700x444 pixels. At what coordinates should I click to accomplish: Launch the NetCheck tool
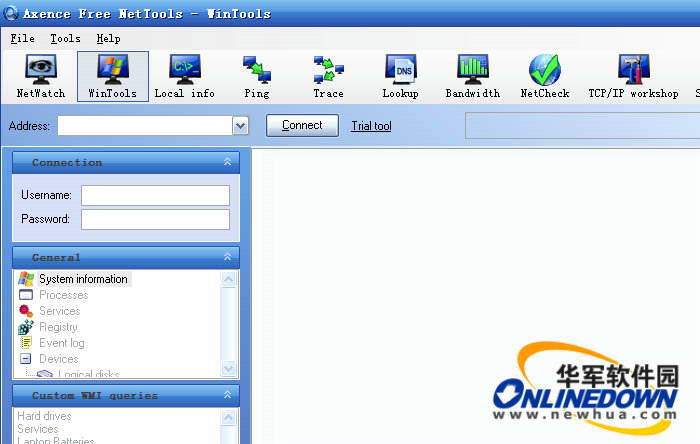(x=545, y=76)
